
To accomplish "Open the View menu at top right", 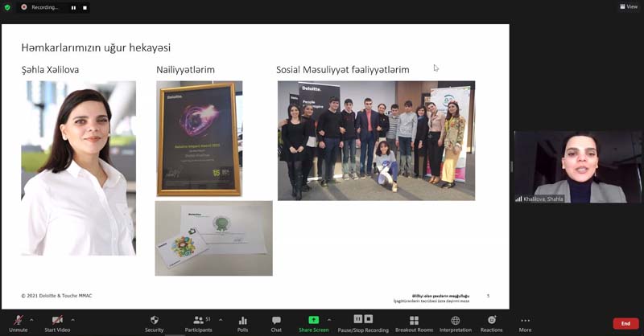I will (x=628, y=6).
